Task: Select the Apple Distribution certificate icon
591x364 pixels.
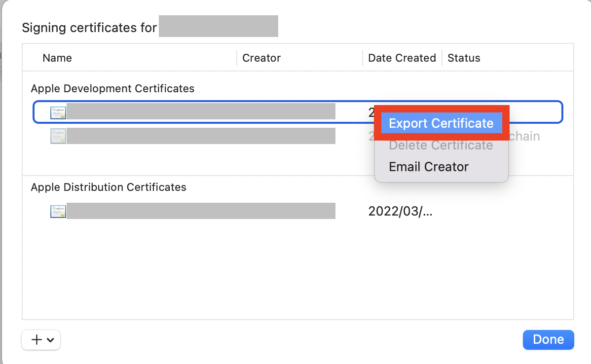Action: click(x=58, y=211)
